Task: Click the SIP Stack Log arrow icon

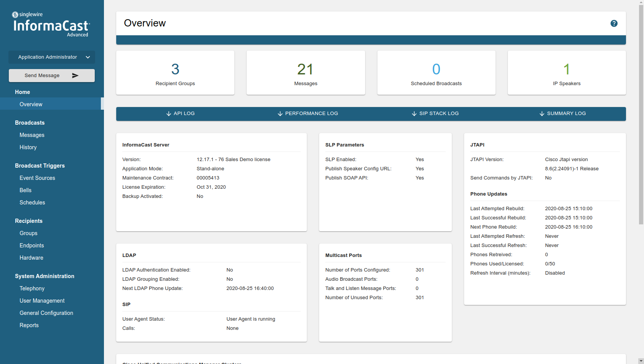Action: tap(414, 114)
